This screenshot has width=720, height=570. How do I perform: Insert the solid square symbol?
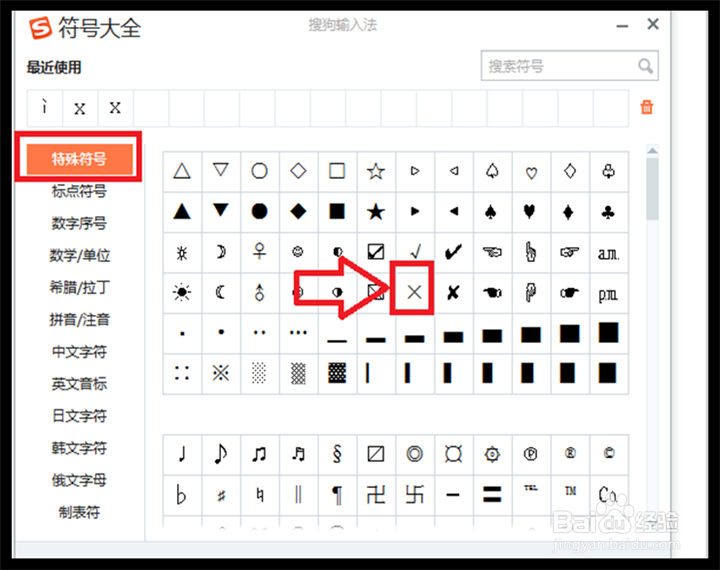pyautogui.click(x=337, y=212)
